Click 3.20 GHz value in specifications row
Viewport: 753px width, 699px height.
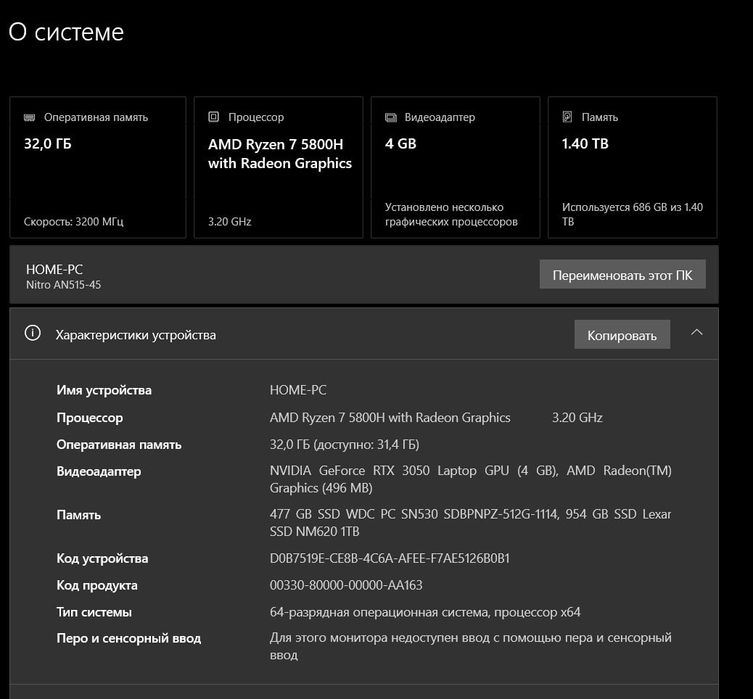coord(577,417)
